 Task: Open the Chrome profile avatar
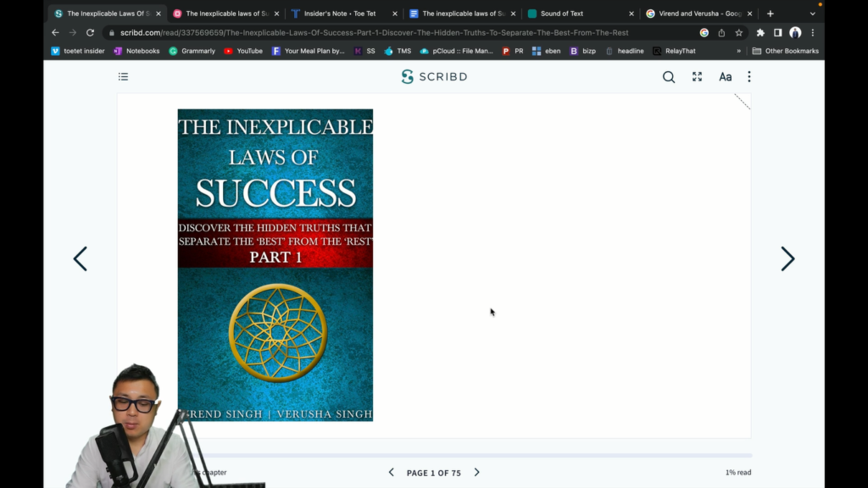pyautogui.click(x=795, y=33)
